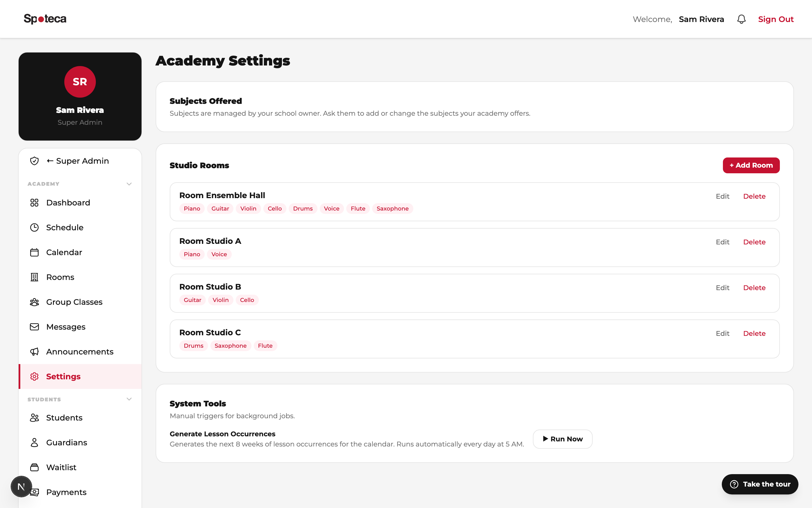812x508 pixels.
Task: Click the Flute tag in Studio C
Action: (x=265, y=346)
